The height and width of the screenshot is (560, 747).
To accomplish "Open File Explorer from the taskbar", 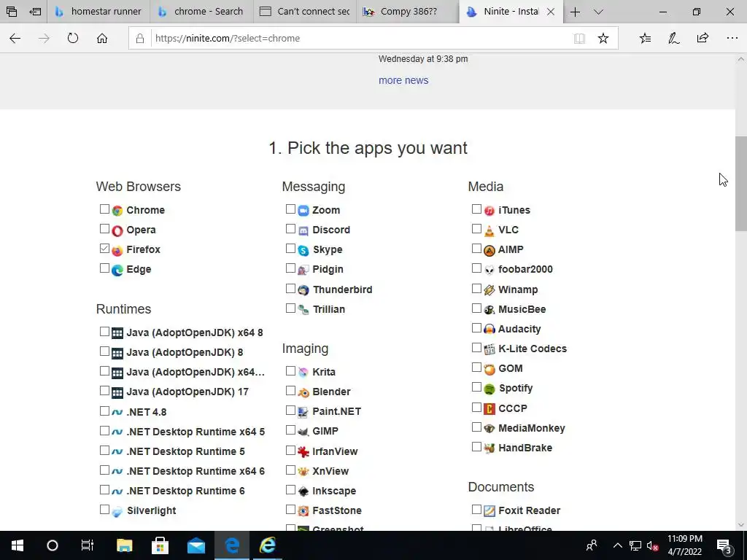I will pyautogui.click(x=124, y=545).
